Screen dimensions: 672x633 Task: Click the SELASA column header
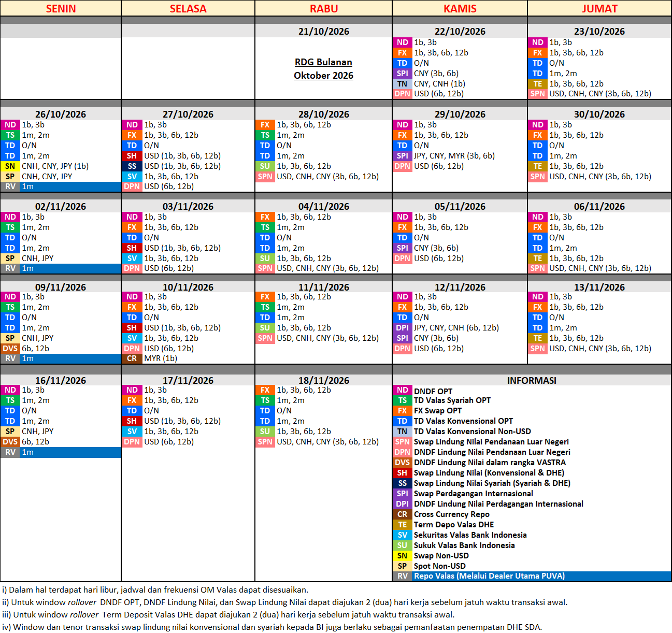pos(188,8)
